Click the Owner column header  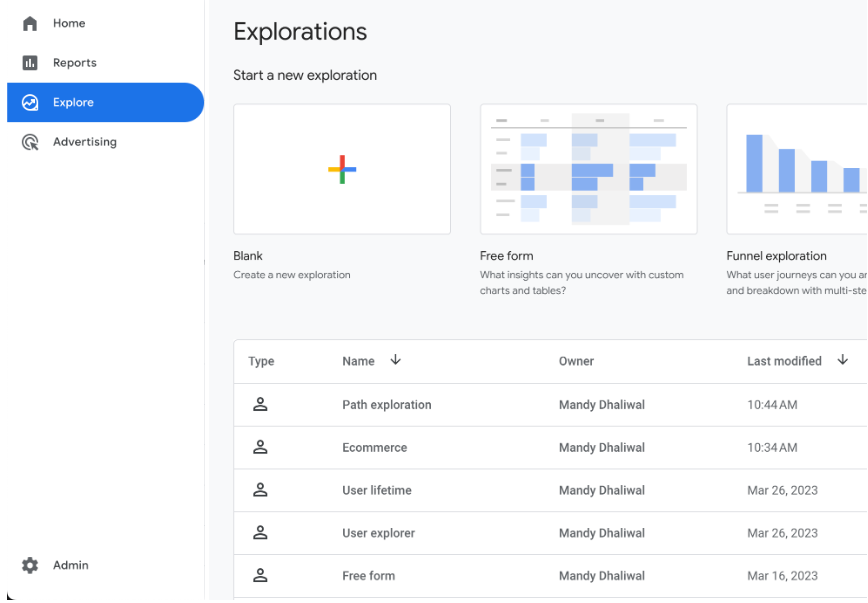coord(576,362)
